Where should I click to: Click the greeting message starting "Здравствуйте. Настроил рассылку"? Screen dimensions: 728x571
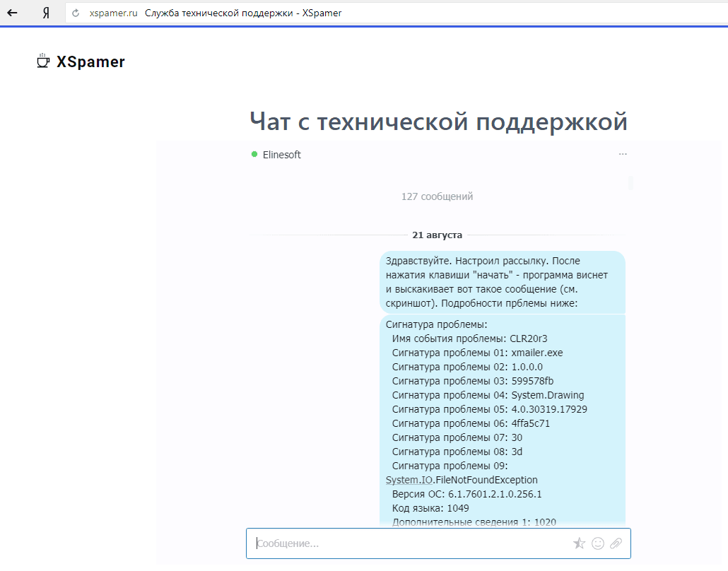pyautogui.click(x=503, y=282)
